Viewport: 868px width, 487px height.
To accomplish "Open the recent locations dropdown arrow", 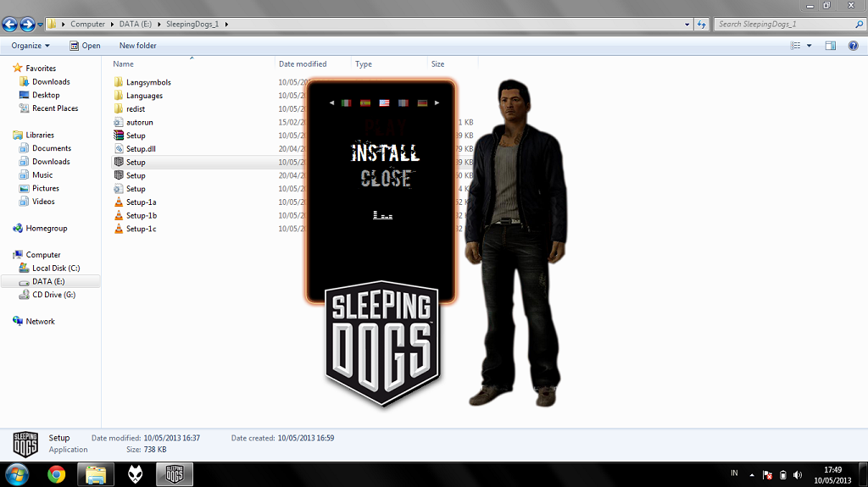I will click(40, 25).
